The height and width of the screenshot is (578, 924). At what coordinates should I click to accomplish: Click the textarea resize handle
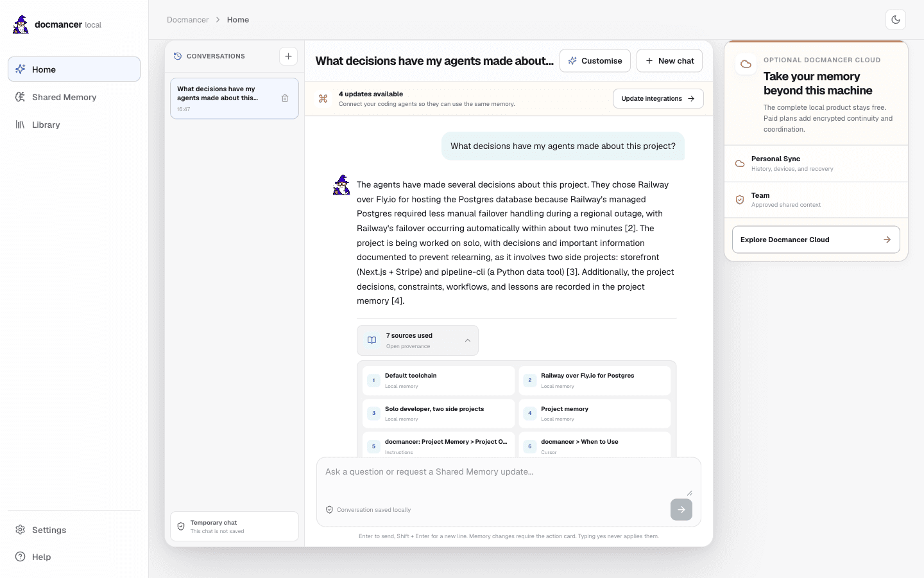click(x=690, y=493)
